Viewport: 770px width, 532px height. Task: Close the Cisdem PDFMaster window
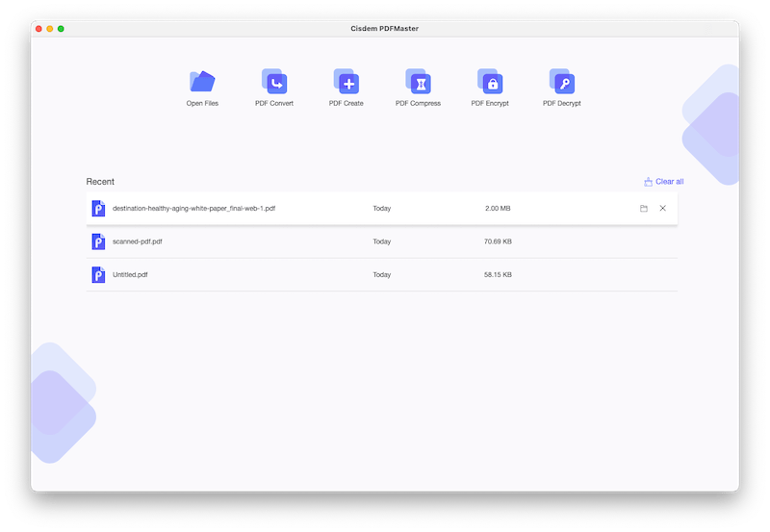[38, 29]
